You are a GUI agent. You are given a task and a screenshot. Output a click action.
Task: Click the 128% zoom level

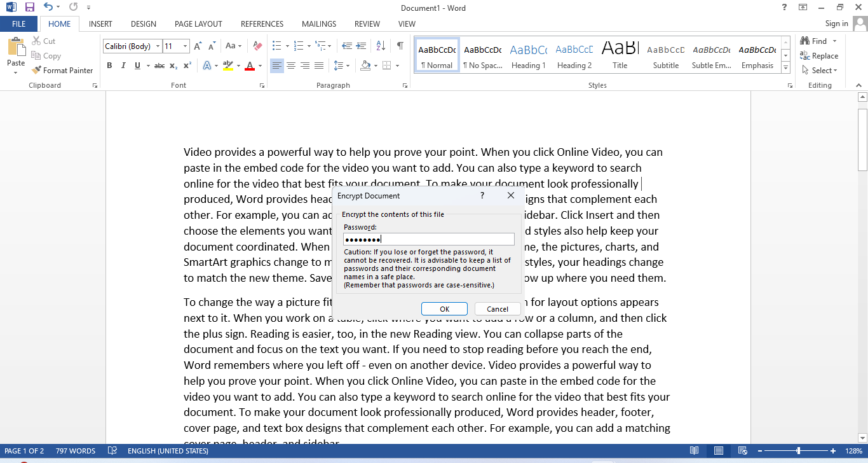pyautogui.click(x=854, y=451)
